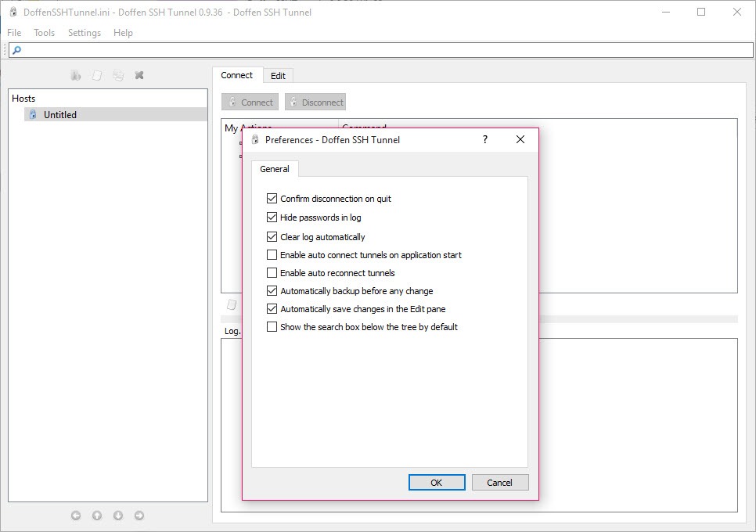This screenshot has width=756, height=532.
Task: Click the blank page icon above Hosts tree
Action: coord(97,75)
